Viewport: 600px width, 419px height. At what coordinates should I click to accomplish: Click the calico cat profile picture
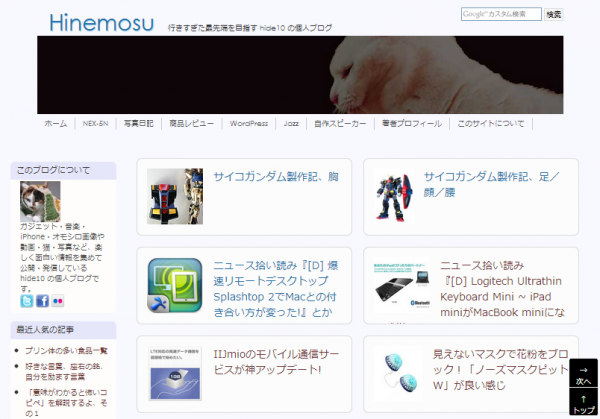pos(40,201)
